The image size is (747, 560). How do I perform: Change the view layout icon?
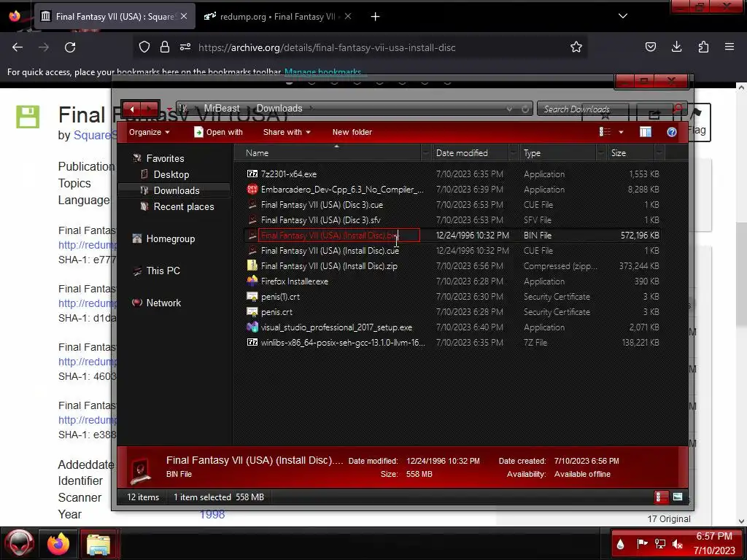[605, 132]
